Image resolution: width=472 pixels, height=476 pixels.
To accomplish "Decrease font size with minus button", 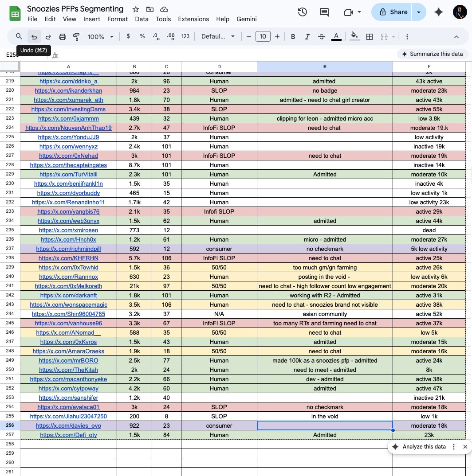I will 248,36.
